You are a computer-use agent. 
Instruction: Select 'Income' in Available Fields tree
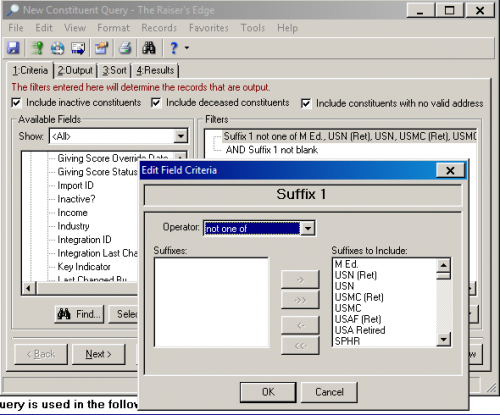72,212
